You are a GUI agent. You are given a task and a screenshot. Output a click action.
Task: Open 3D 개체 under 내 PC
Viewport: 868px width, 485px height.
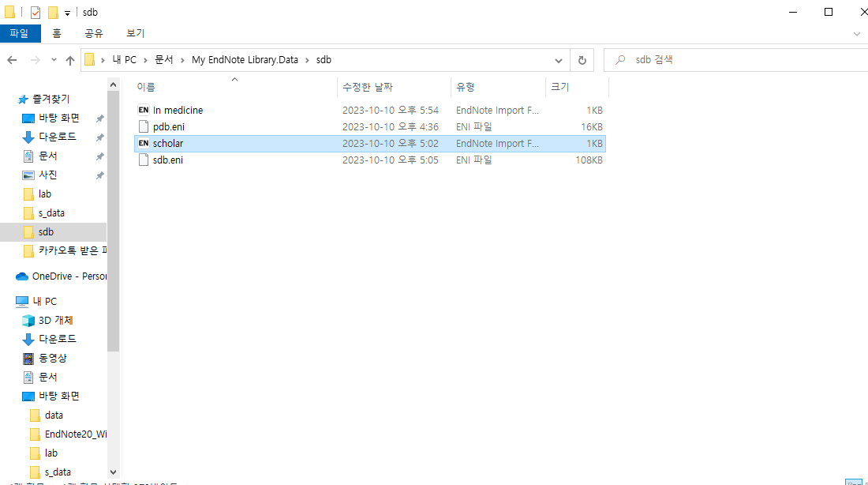[x=55, y=321]
